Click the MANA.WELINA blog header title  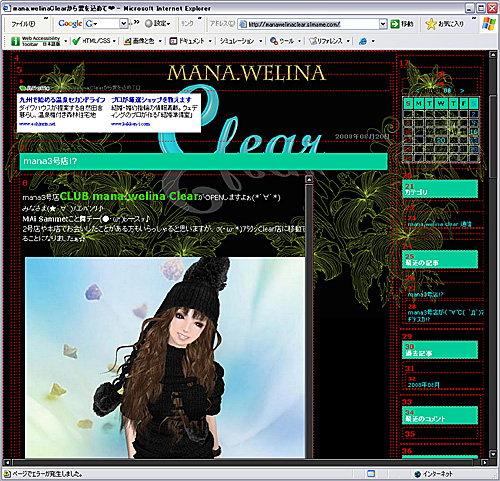tap(246, 73)
